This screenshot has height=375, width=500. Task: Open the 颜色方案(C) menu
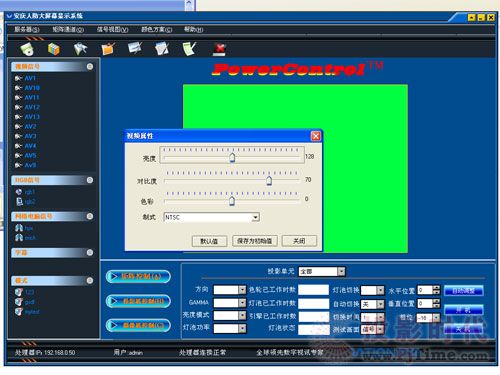(x=157, y=29)
